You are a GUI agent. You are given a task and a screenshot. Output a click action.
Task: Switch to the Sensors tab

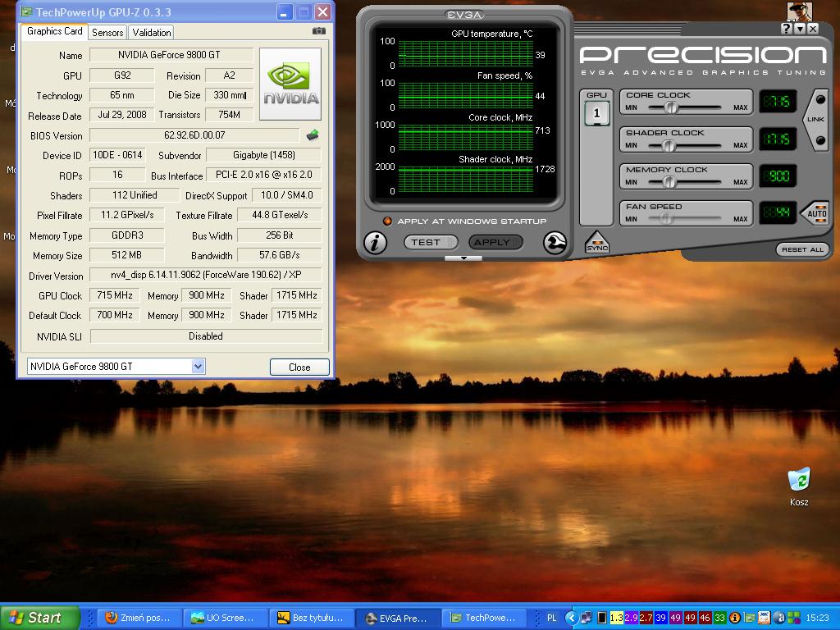pos(107,33)
